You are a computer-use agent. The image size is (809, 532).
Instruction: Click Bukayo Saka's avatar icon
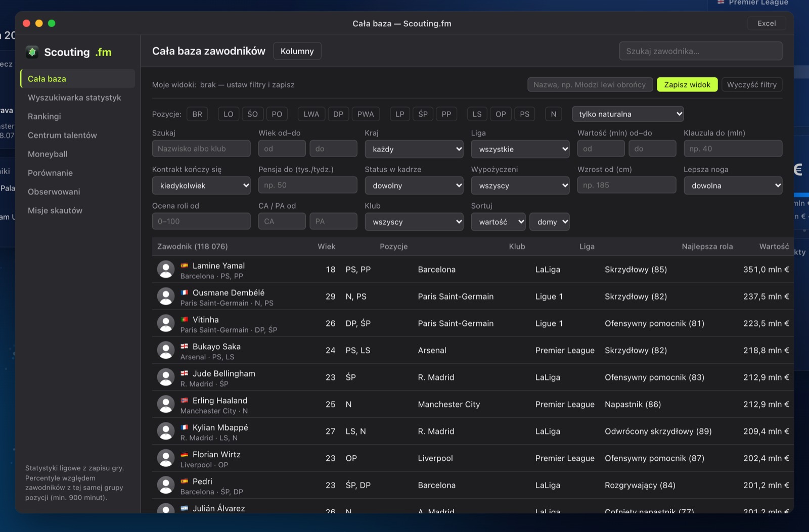point(166,350)
